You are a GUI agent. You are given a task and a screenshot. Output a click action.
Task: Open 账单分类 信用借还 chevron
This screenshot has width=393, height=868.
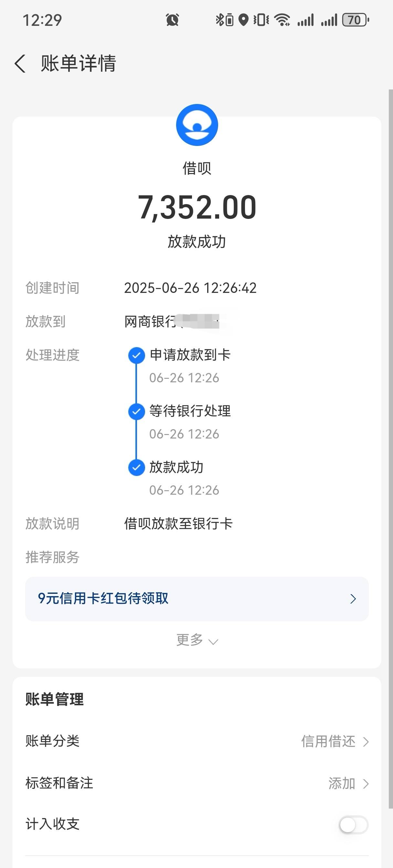(x=366, y=742)
